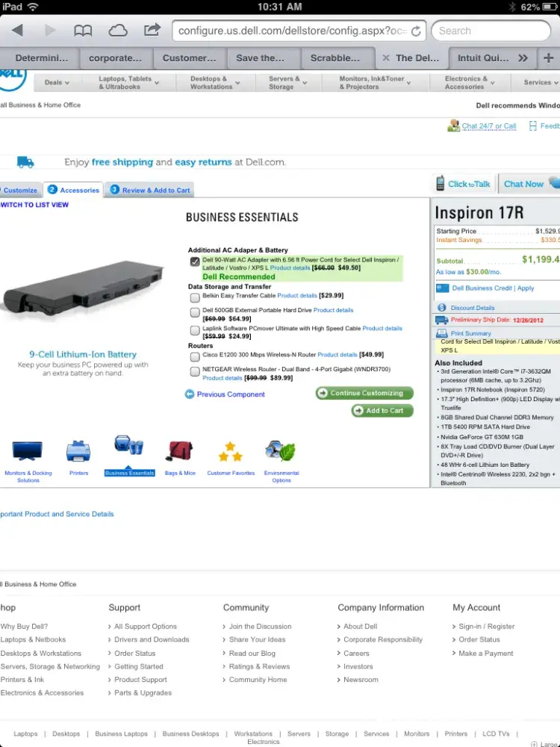
Task: Click the Chat Now button
Action: coord(529,184)
